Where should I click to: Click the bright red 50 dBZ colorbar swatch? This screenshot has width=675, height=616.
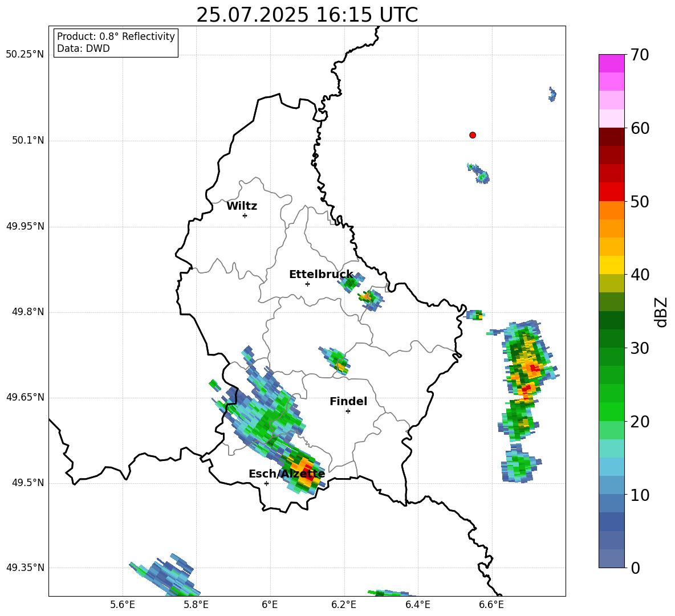coord(611,192)
